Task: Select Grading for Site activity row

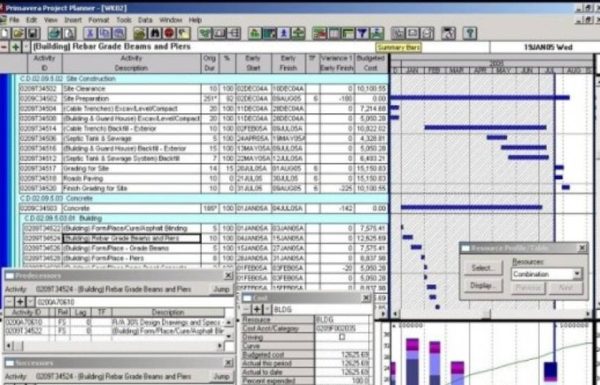Action: 204,168
